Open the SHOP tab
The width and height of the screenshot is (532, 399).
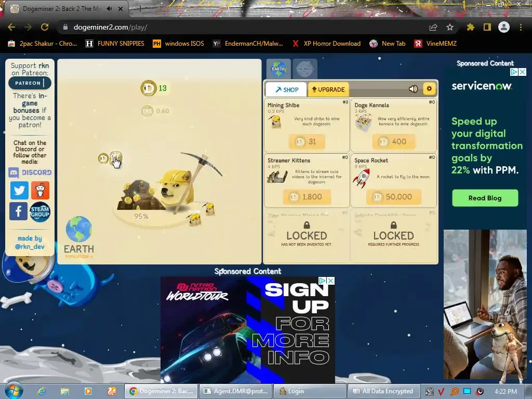pyautogui.click(x=286, y=89)
